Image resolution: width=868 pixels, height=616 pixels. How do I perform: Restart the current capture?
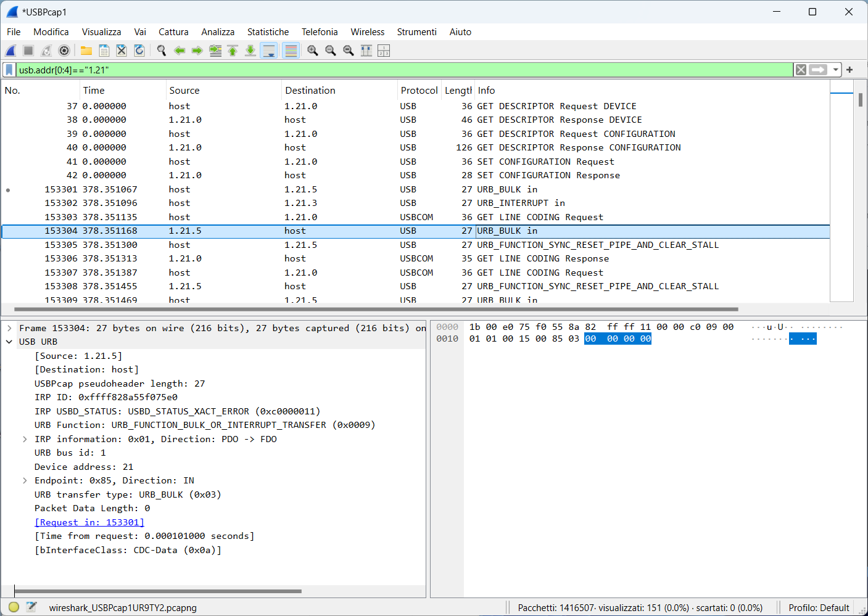coord(46,50)
